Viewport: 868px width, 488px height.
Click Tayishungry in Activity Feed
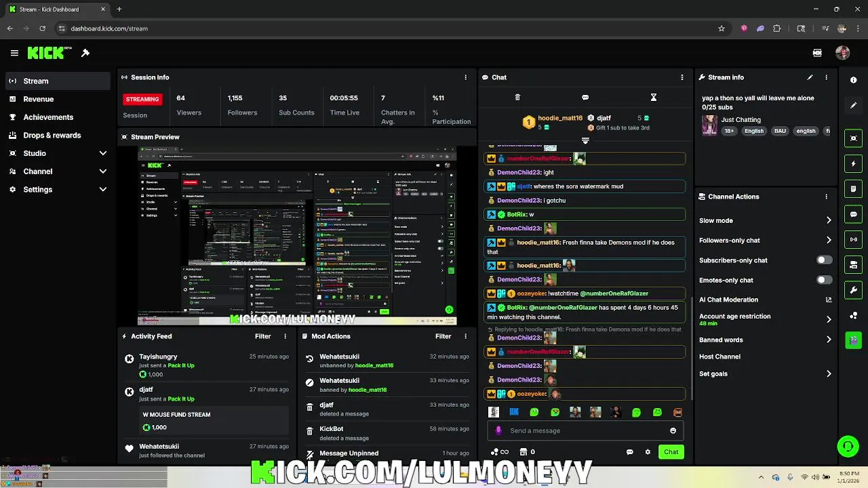(x=158, y=357)
